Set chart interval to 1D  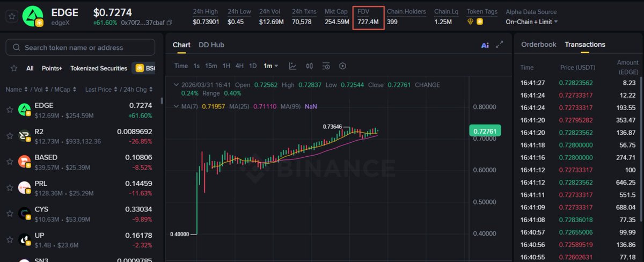pyautogui.click(x=253, y=66)
